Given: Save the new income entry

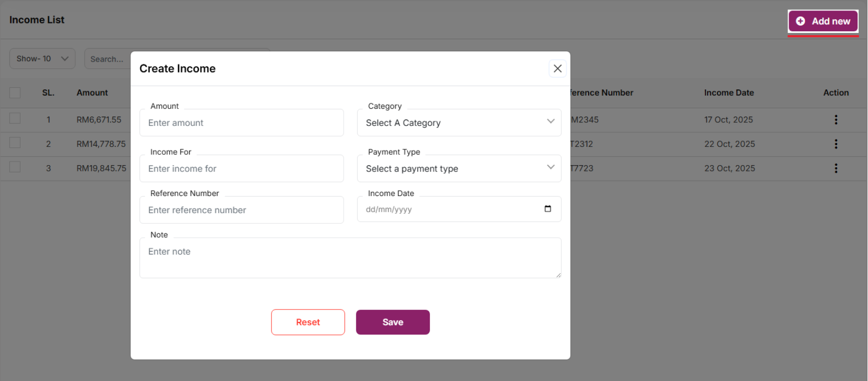Looking at the screenshot, I should pyautogui.click(x=392, y=322).
